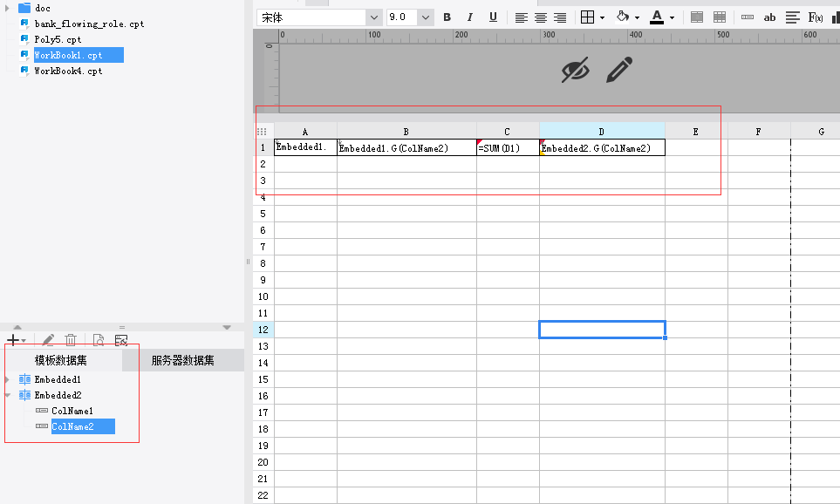Click the Embedded1 dataset table icon
This screenshot has height=504, width=840.
coord(24,379)
